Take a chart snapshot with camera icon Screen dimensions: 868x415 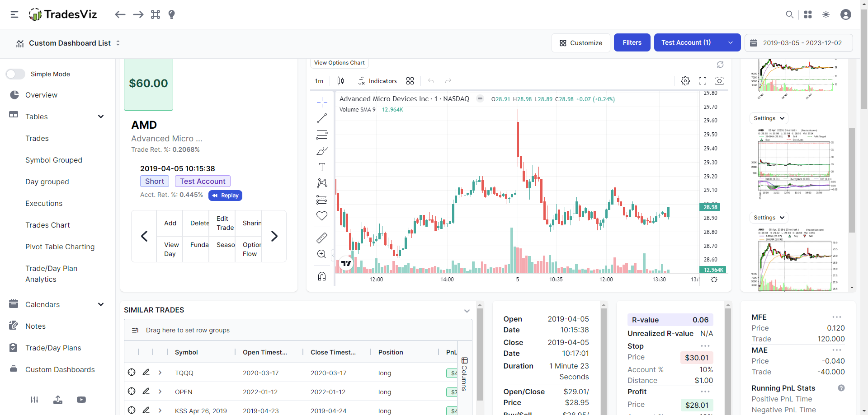(x=719, y=81)
